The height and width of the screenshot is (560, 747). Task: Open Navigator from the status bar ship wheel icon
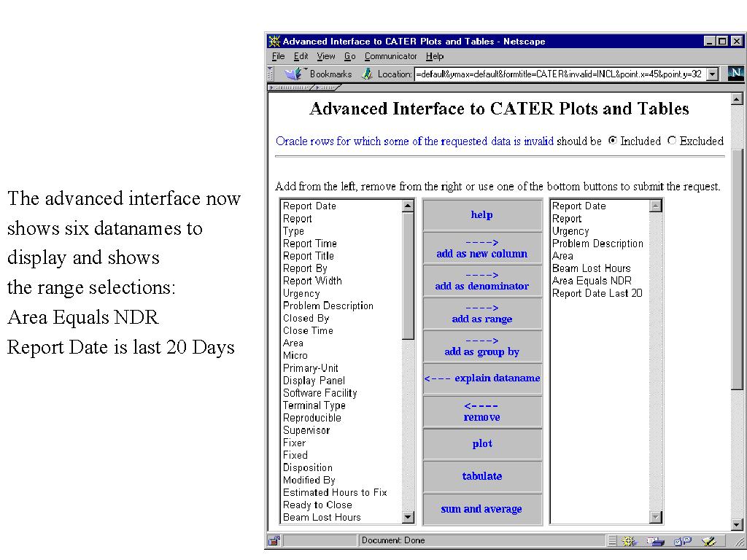(629, 540)
